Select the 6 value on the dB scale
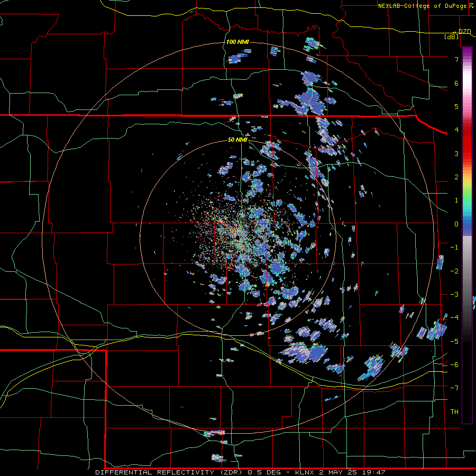 456,83
